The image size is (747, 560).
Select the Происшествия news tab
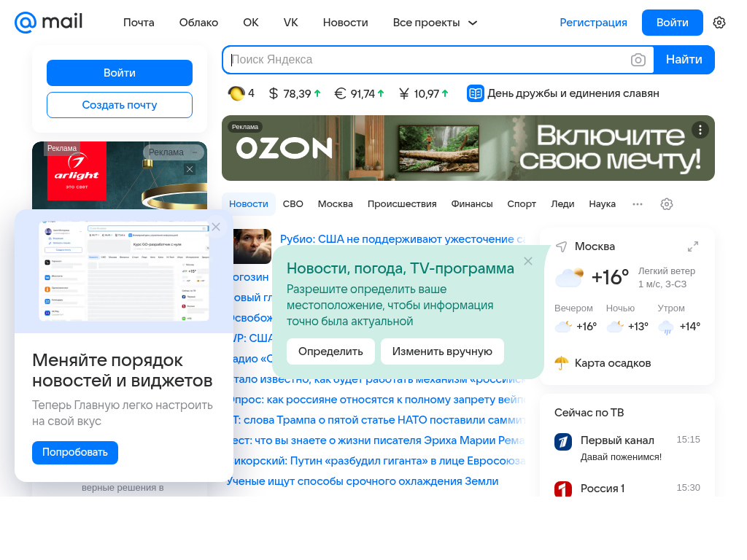(x=402, y=204)
